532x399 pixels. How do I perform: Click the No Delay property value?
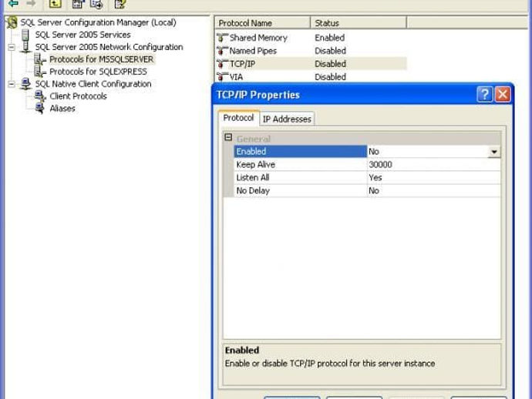433,191
